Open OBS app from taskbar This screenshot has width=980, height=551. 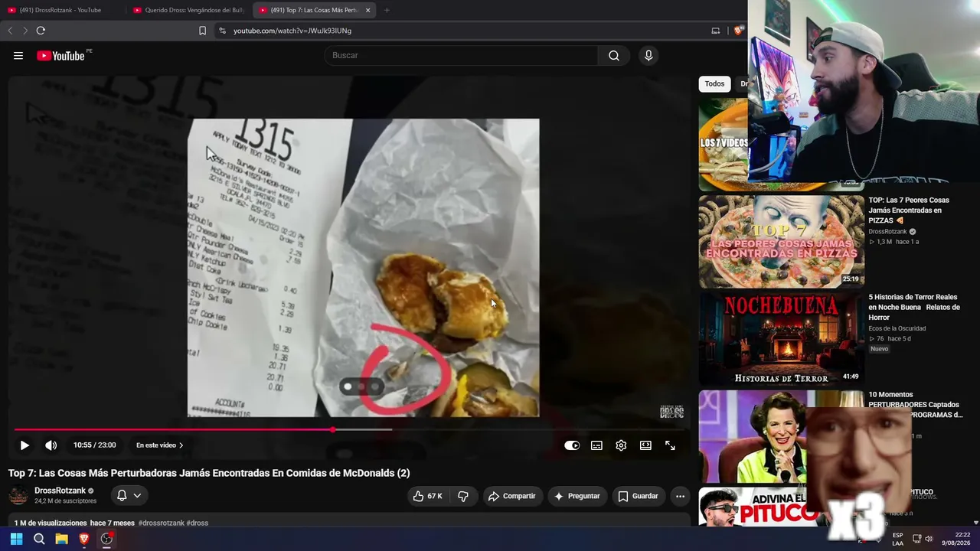[x=107, y=539]
